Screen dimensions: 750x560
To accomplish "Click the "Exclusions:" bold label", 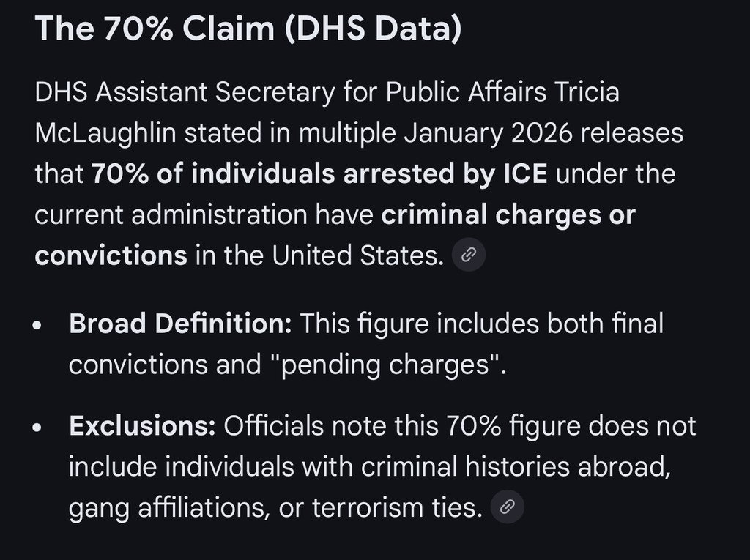I will click(x=142, y=426).
